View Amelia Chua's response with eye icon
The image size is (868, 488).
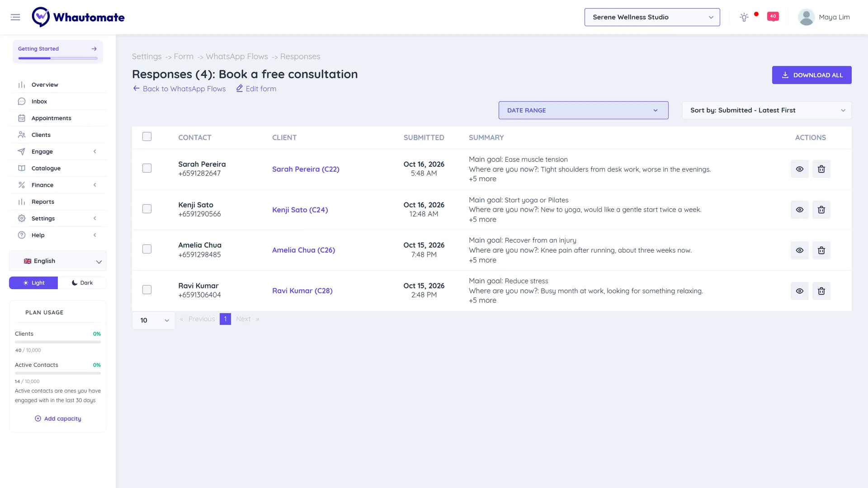(799, 250)
